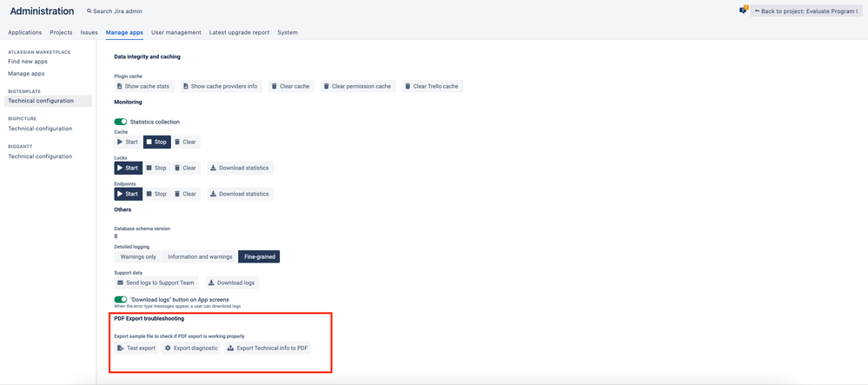Image resolution: width=868 pixels, height=385 pixels.
Task: Clear the Cache statistics
Action: (185, 142)
